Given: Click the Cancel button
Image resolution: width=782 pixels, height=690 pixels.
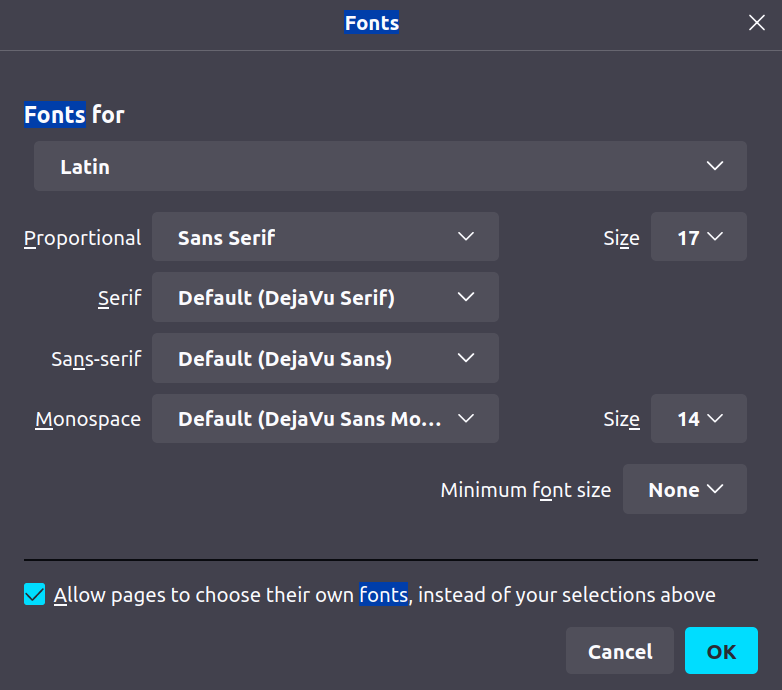Looking at the screenshot, I should coord(620,651).
